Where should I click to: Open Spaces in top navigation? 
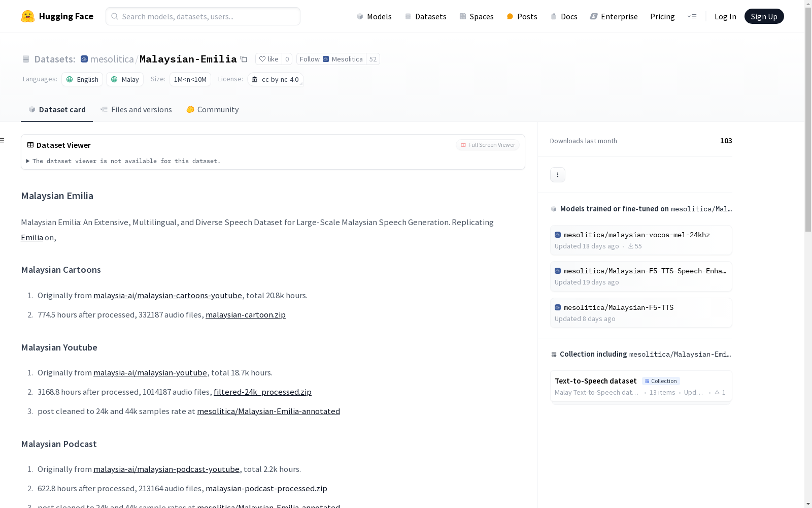(477, 16)
